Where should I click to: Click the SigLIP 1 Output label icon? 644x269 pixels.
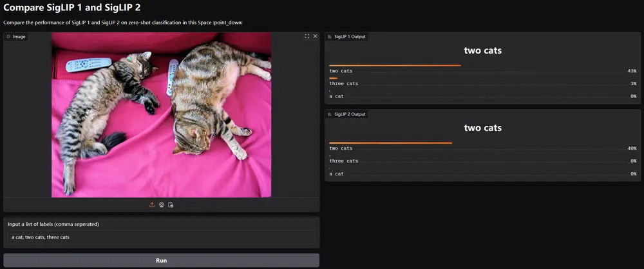coord(330,37)
